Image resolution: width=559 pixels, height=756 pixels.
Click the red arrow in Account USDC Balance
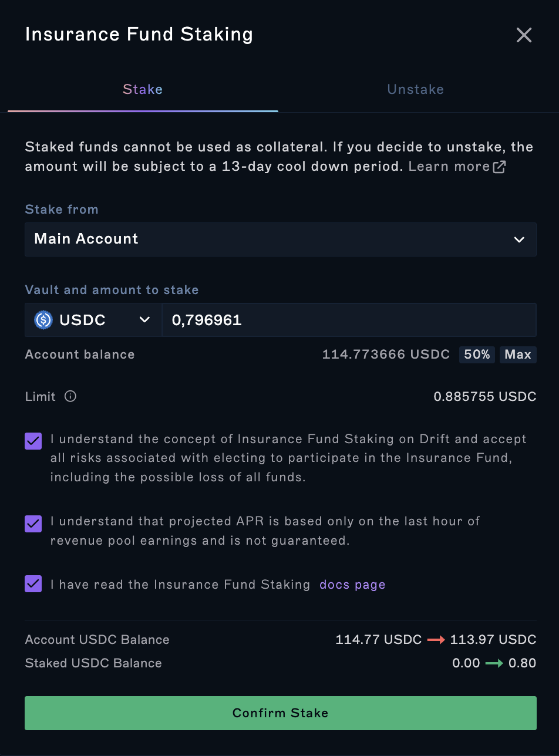pyautogui.click(x=436, y=640)
